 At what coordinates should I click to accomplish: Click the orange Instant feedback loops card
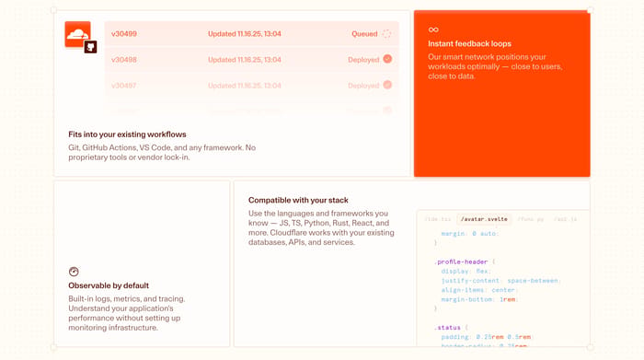pyautogui.click(x=502, y=94)
